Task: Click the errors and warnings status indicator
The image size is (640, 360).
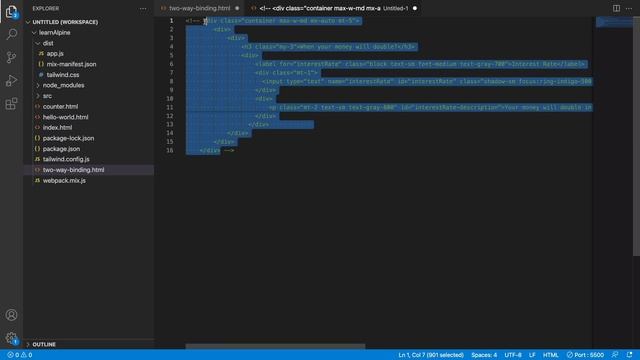Action: click(x=20, y=355)
